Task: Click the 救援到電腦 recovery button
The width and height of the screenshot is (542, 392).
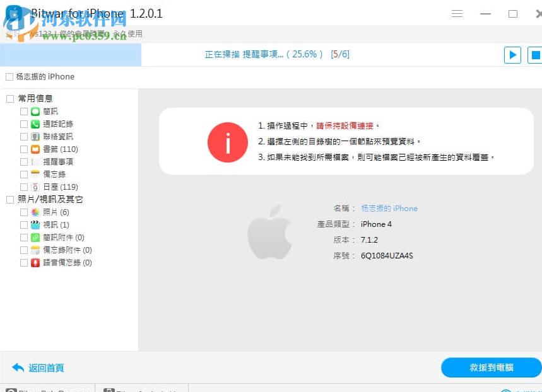Action: coord(492,368)
